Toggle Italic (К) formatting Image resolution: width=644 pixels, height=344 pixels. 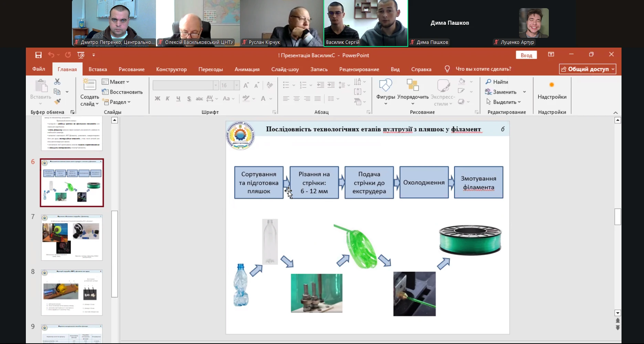(168, 99)
